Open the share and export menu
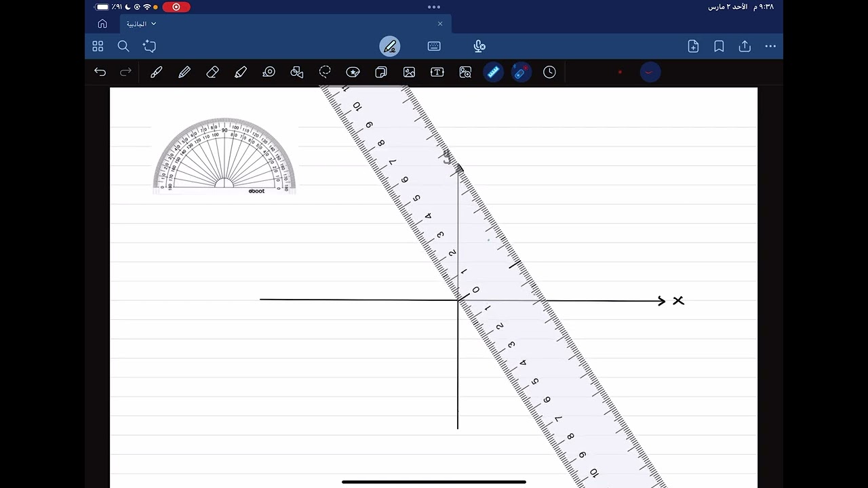This screenshot has height=488, width=868. pos(745,46)
